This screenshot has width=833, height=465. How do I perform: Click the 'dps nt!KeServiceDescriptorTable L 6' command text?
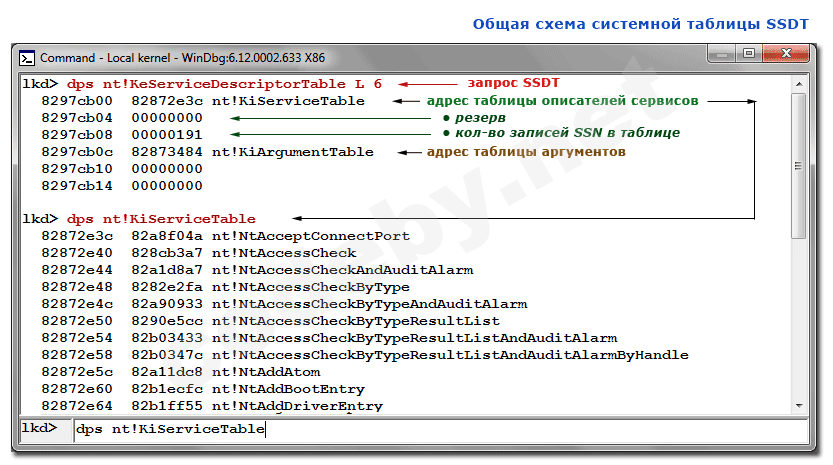coord(224,84)
